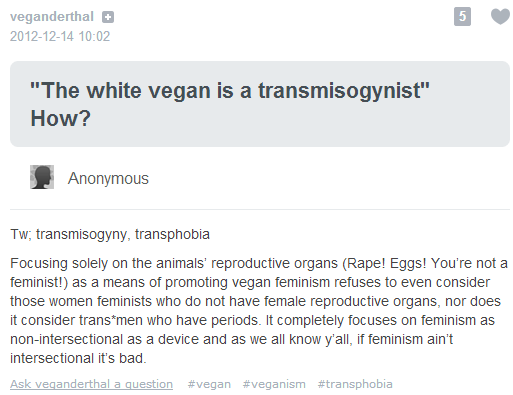The image size is (513, 395).
Task: Click the Anonymous silhouette avatar
Action: [42, 177]
